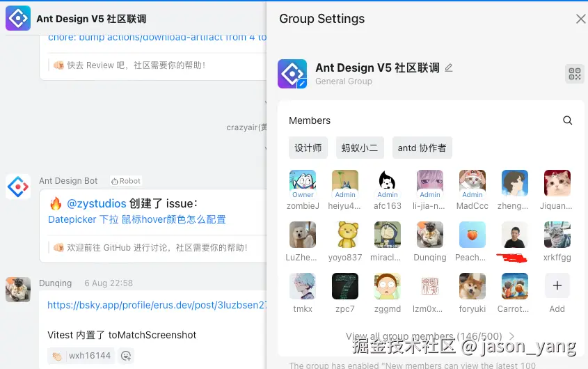
Task: Edit the group name with pencil icon
Action: pos(449,68)
